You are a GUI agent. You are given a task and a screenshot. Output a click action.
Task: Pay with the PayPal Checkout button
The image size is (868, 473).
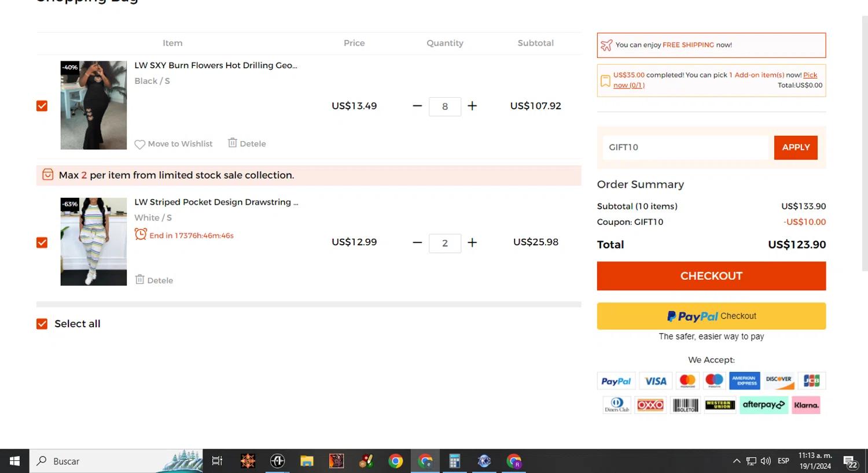[711, 316]
